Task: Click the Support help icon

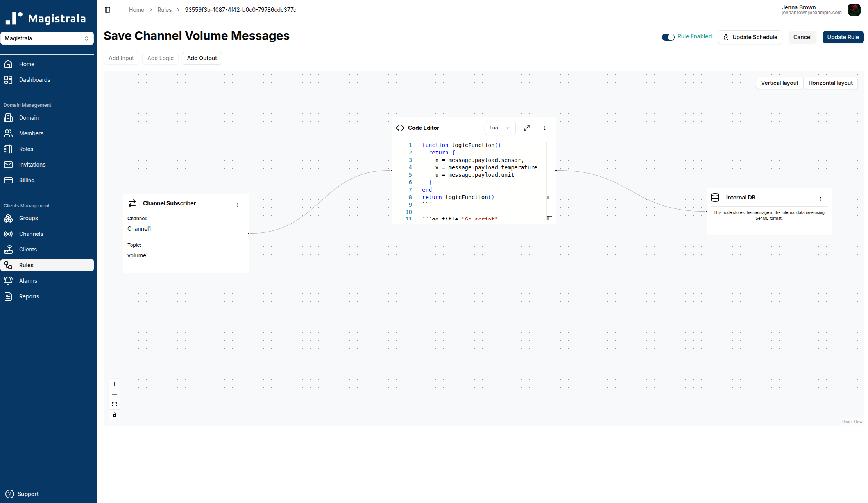Action: (x=10, y=494)
